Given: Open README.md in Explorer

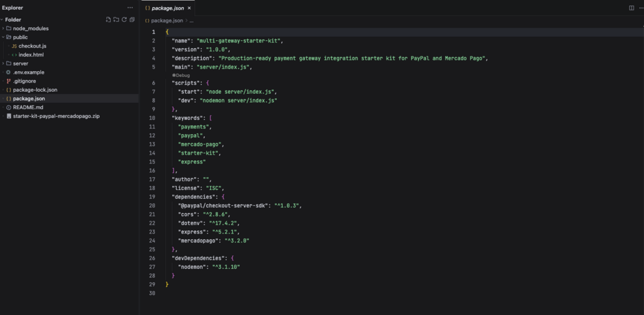Looking at the screenshot, I should point(28,107).
